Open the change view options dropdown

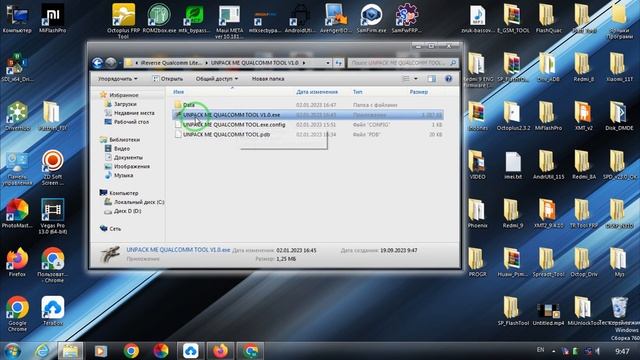[416, 79]
